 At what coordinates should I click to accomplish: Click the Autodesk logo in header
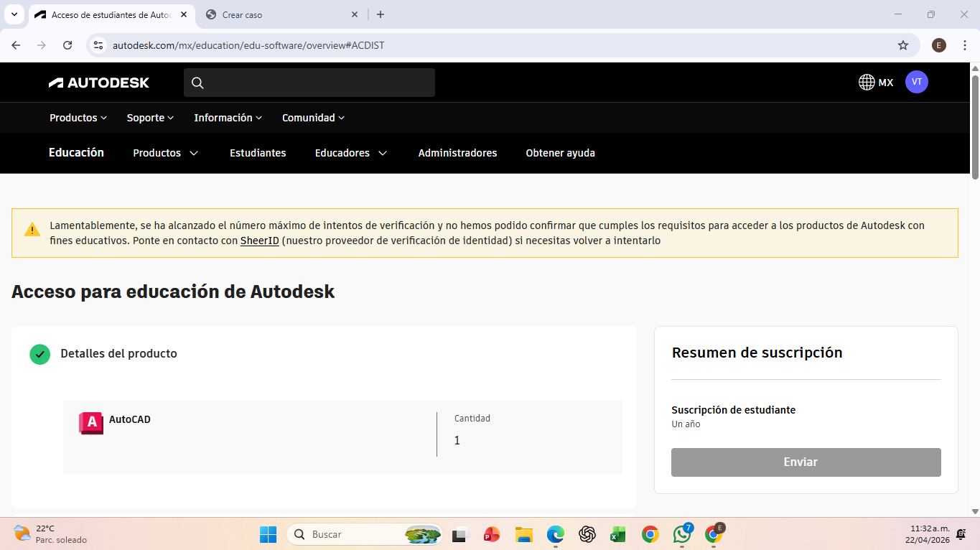[x=99, y=83]
